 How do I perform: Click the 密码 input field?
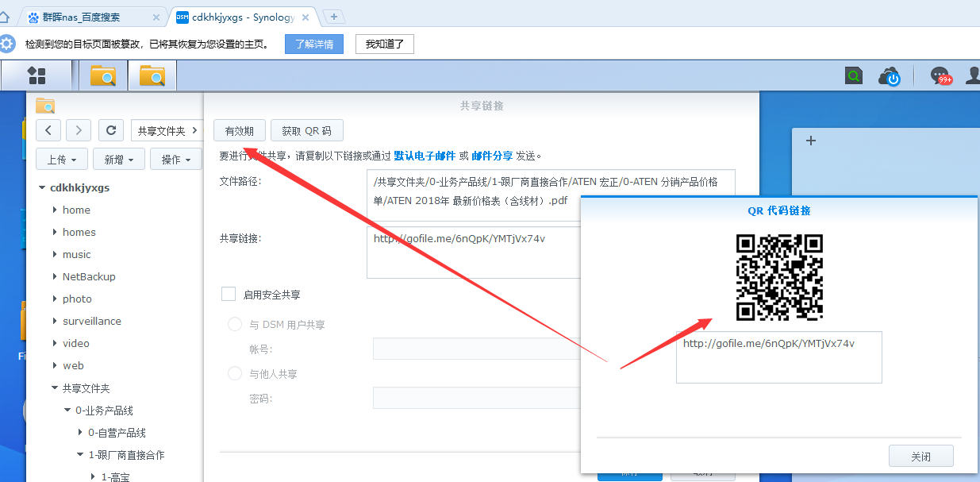point(477,398)
